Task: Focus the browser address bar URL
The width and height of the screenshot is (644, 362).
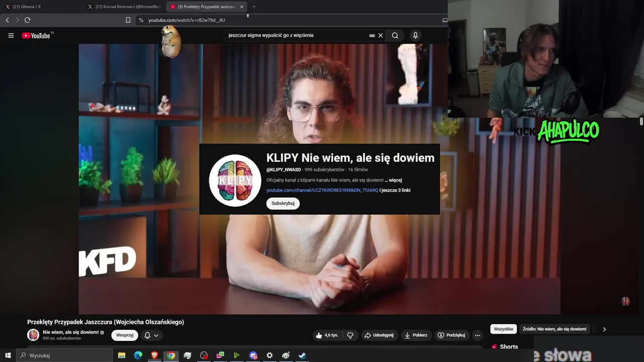Action: 186,20
